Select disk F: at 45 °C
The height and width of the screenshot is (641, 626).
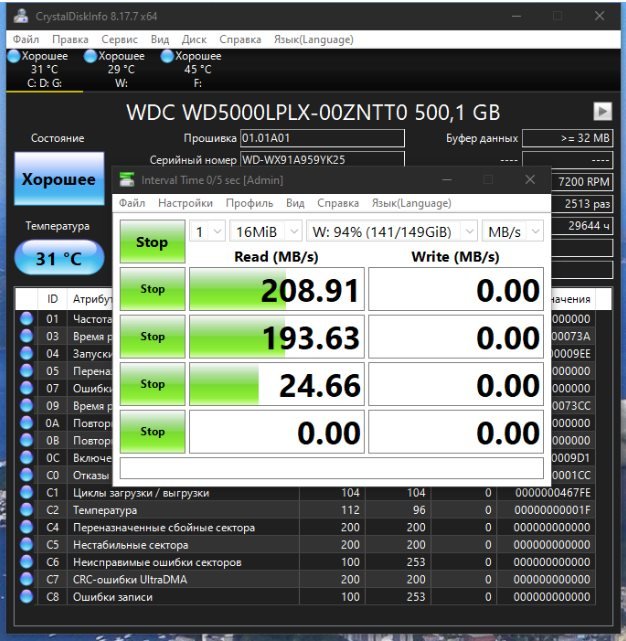point(198,69)
